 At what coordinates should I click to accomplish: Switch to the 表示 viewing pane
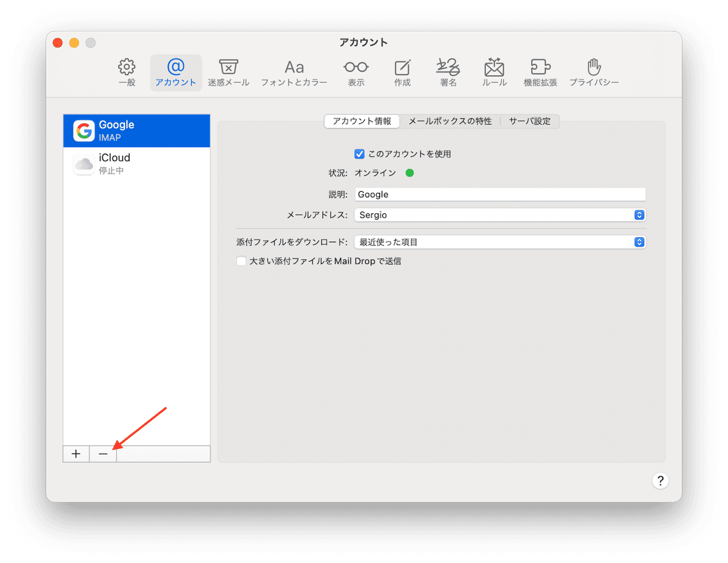[356, 72]
